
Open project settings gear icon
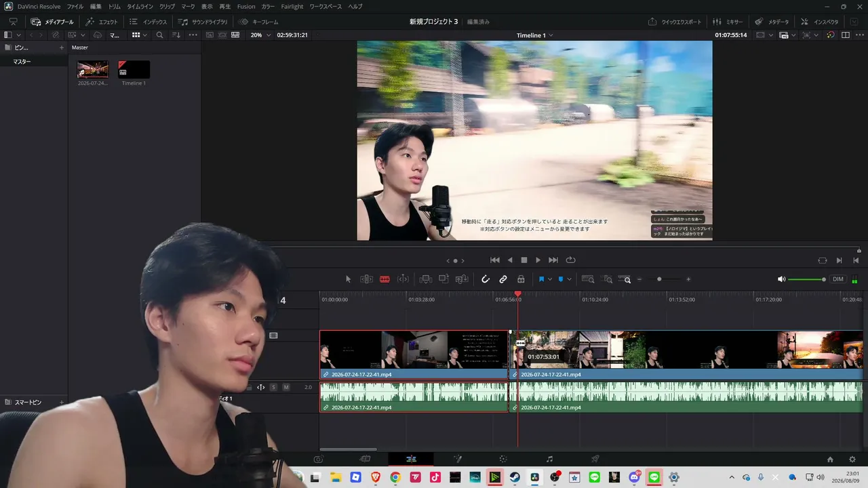click(852, 460)
